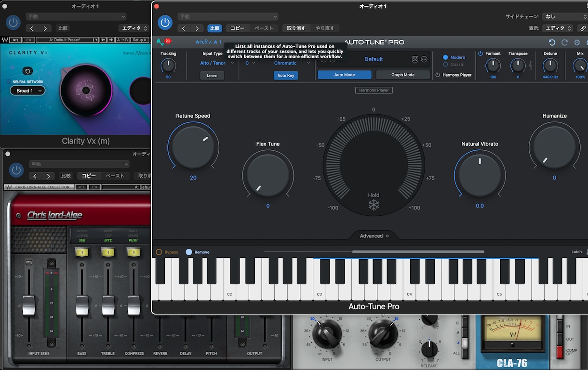Image resolution: width=588 pixels, height=370 pixels.
Task: Click the undo arrow in Auto-Tune Pro header
Action: 552,42
